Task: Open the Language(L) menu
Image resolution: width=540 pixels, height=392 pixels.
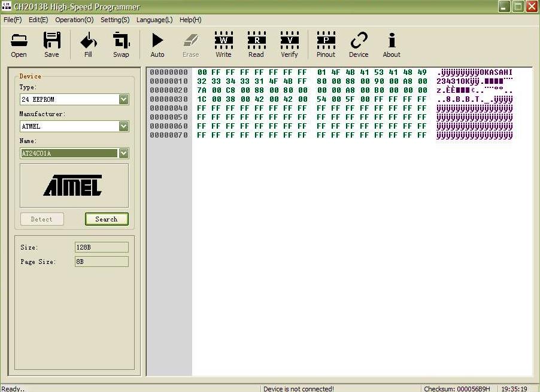Action: (x=154, y=20)
